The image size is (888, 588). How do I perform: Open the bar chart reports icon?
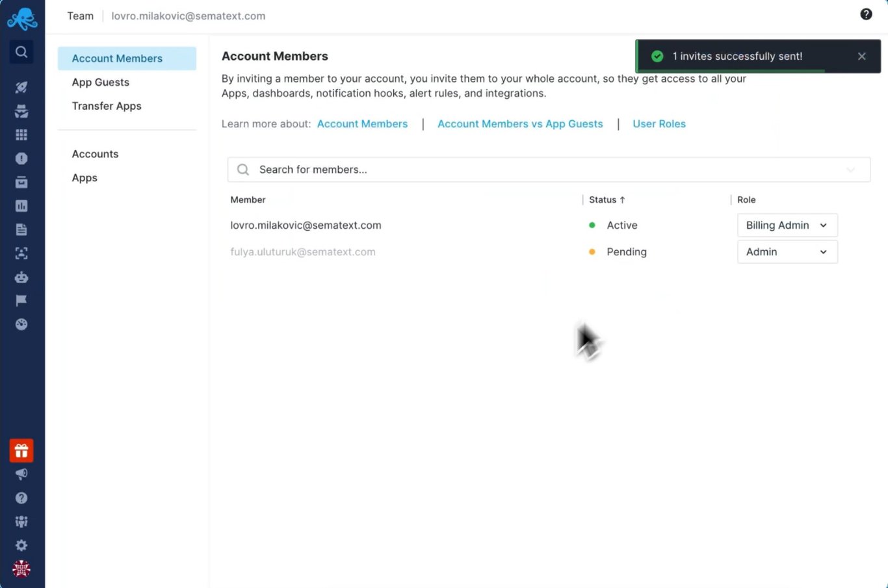pyautogui.click(x=21, y=206)
